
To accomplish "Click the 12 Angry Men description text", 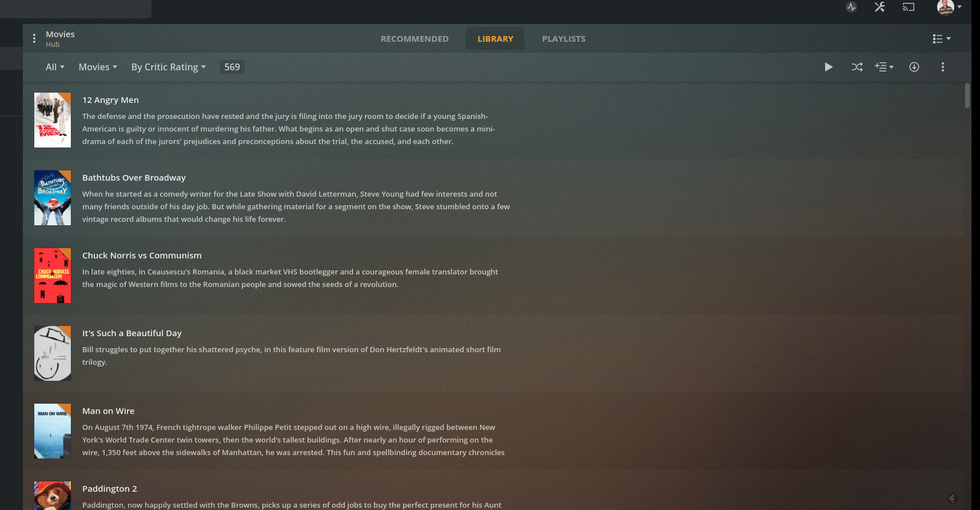I will [288, 129].
